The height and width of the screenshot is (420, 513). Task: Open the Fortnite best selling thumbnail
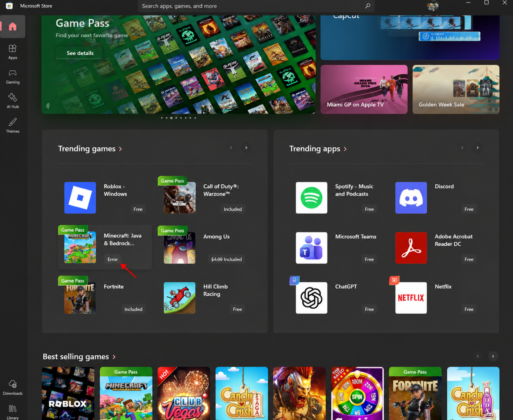415,393
